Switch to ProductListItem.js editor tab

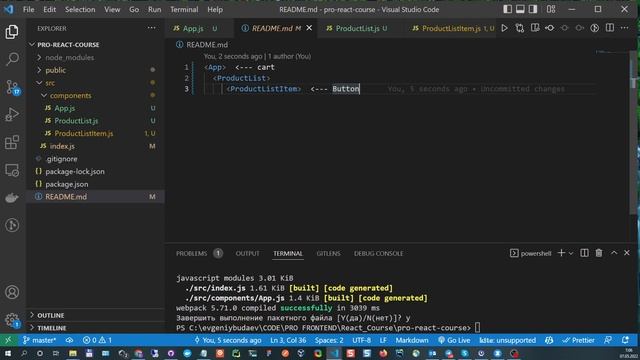[451, 28]
